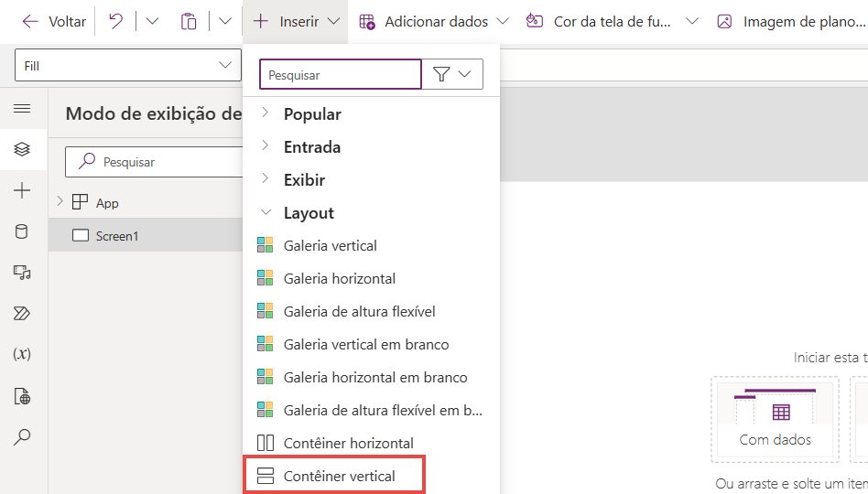
Task: Insert Contêiner vertical
Action: (x=334, y=476)
